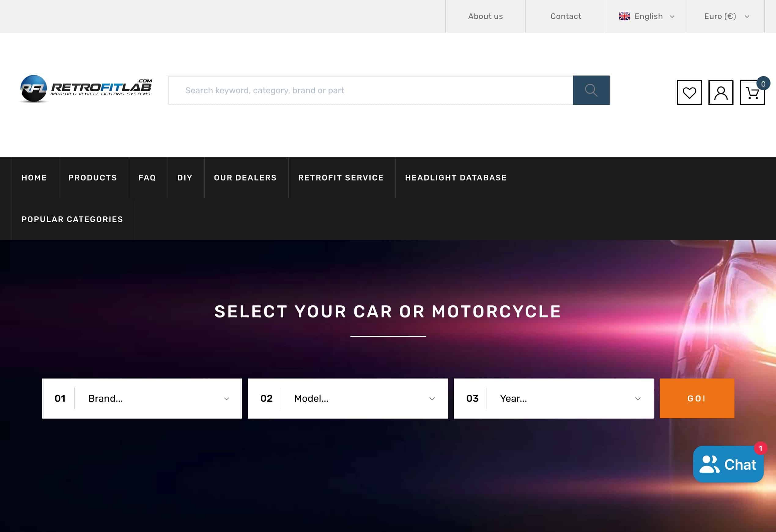The width and height of the screenshot is (776, 532).
Task: Open the Chat widget
Action: point(728,464)
